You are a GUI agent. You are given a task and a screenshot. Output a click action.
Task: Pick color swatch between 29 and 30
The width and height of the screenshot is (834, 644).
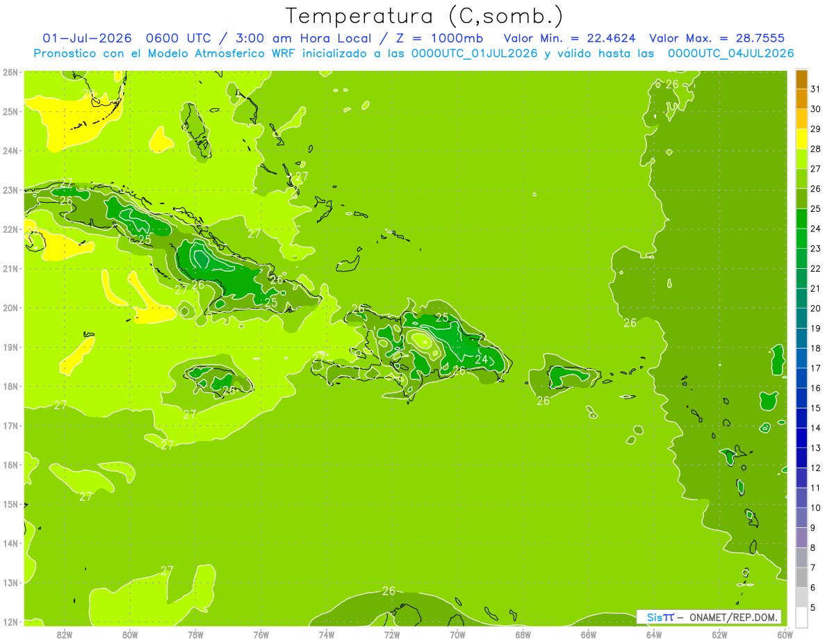coord(801,119)
